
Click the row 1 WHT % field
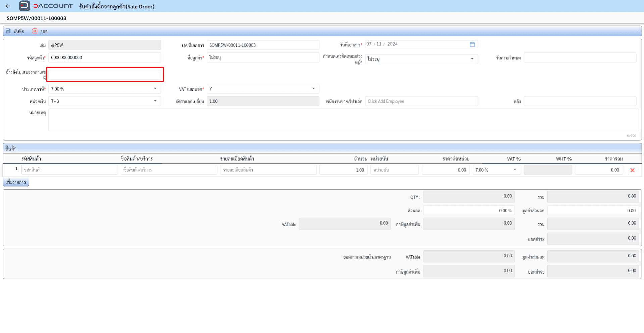pos(548,170)
